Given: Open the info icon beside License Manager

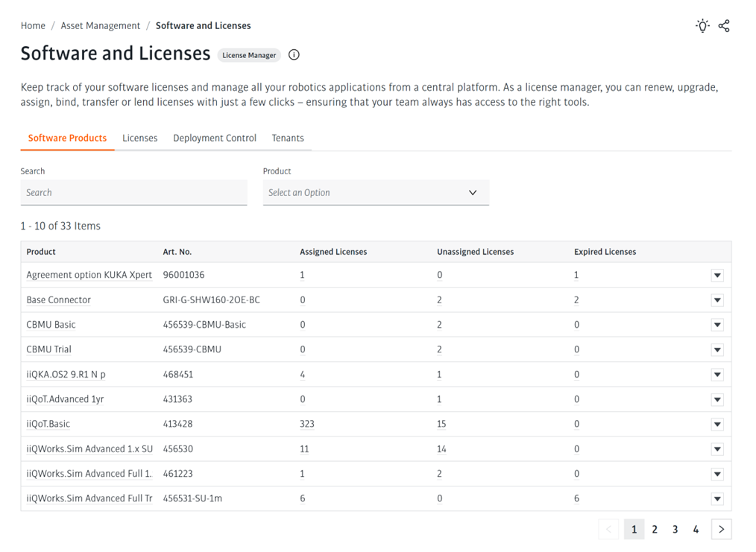Looking at the screenshot, I should (x=294, y=55).
